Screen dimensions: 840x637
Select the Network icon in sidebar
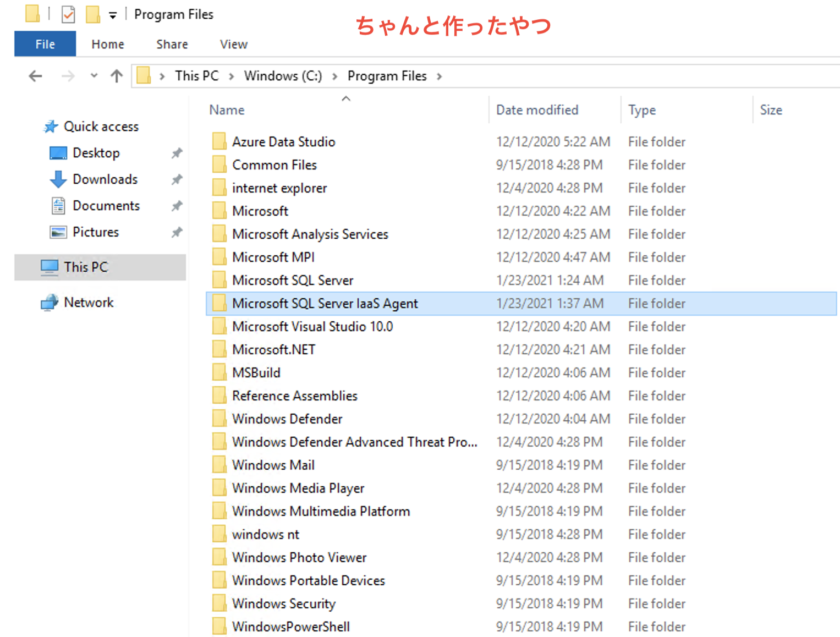coord(50,303)
